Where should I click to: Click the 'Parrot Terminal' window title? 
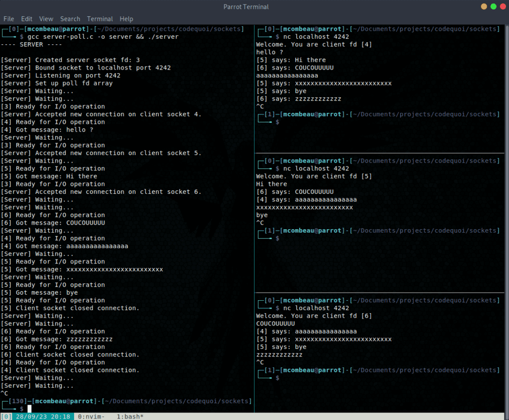(x=246, y=7)
